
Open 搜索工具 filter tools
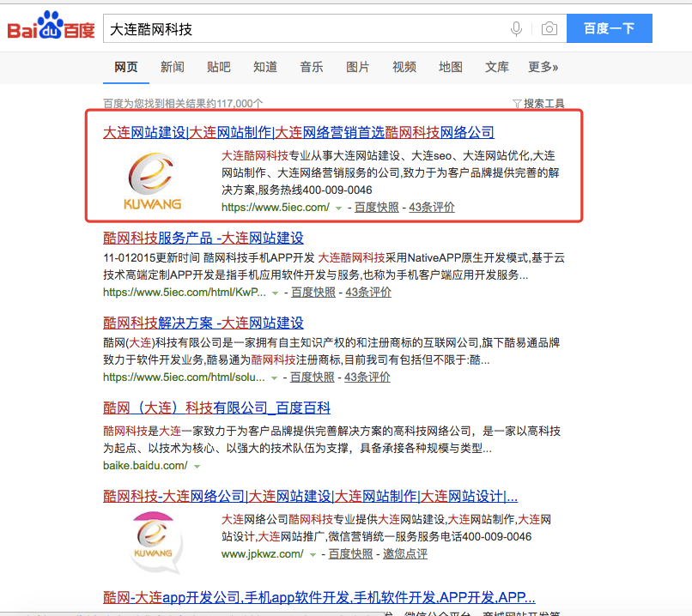tap(543, 104)
